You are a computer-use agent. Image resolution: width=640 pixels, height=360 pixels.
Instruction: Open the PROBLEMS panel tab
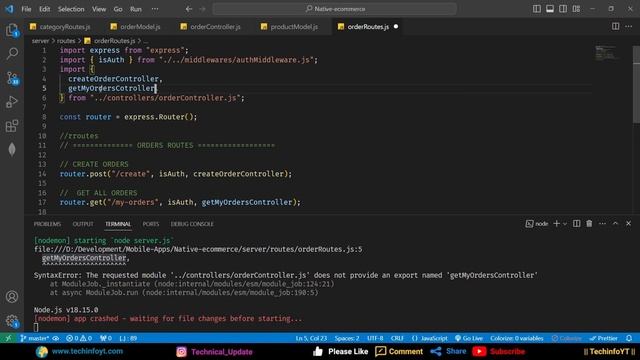[47, 224]
